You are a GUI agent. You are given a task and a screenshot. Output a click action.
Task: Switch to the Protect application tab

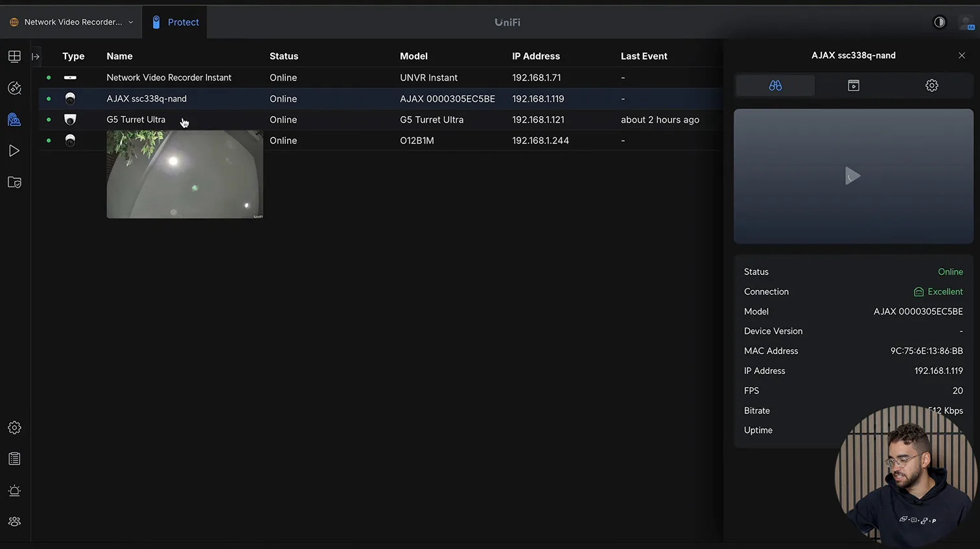point(175,22)
